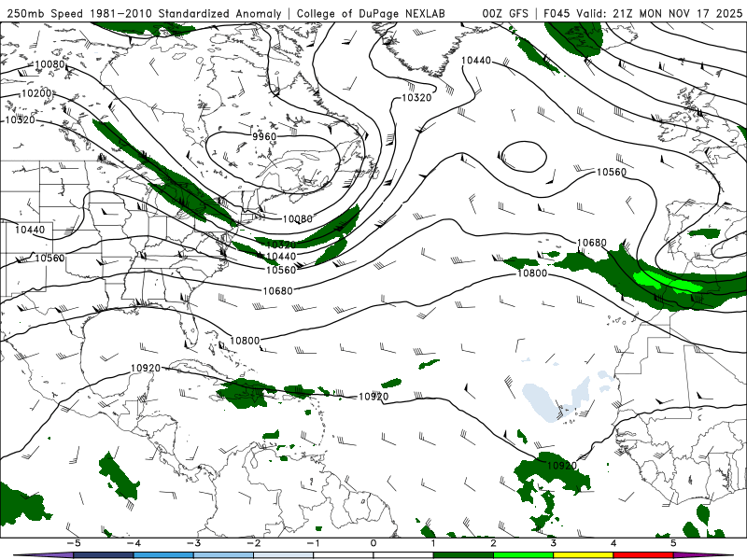747x560 pixels.
Task: Click the 10800 label east of Florida
Action: click(x=245, y=341)
